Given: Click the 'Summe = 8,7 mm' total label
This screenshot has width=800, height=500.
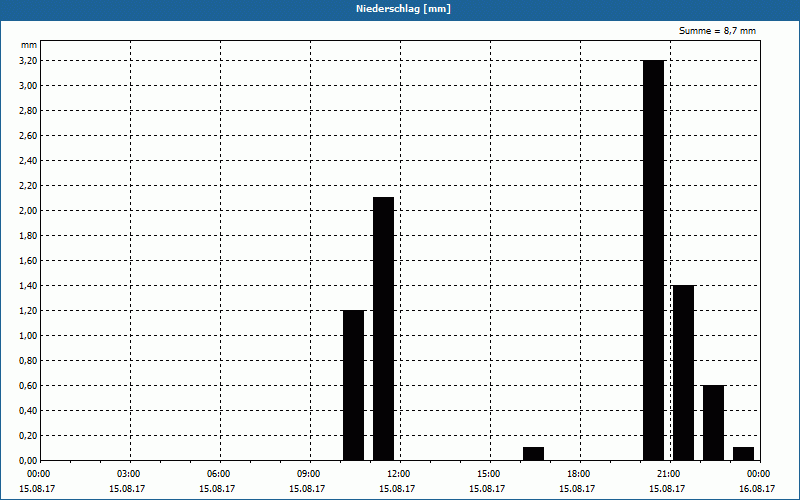Looking at the screenshot, I should [717, 31].
